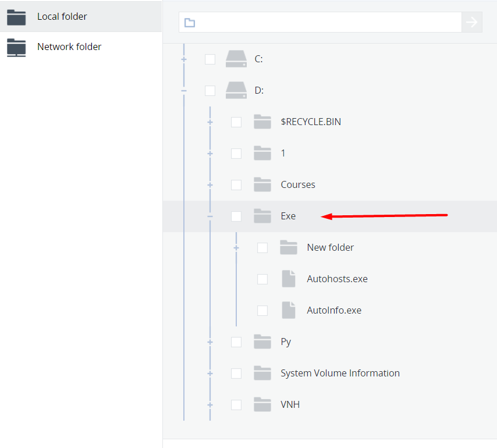Select the System Volume Information folder label

coord(340,373)
